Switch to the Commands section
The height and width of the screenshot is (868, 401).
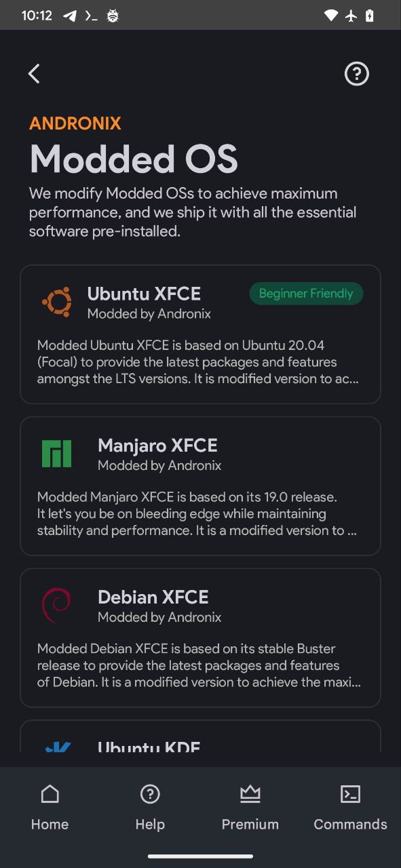click(x=350, y=806)
